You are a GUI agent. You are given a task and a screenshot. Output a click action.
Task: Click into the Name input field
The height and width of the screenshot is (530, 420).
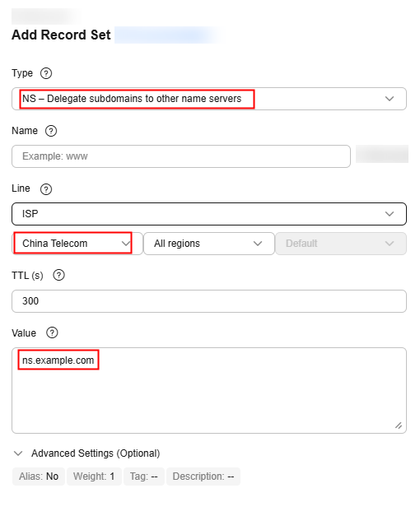pyautogui.click(x=181, y=156)
